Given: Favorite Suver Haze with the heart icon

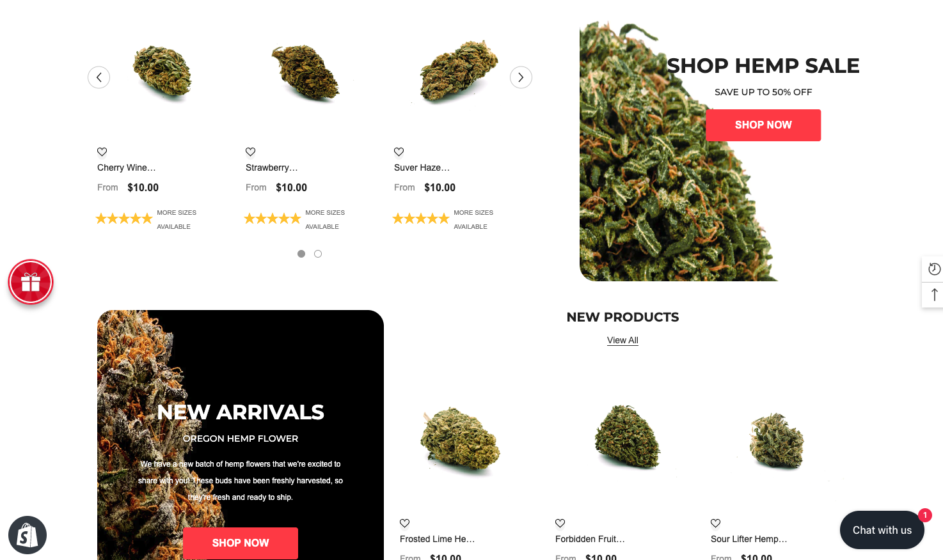Looking at the screenshot, I should tap(399, 152).
